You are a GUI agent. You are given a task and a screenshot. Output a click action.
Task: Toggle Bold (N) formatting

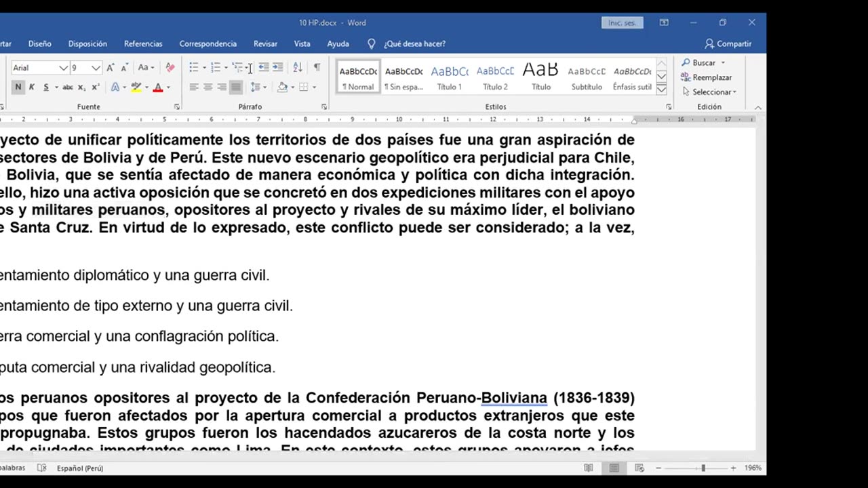18,87
